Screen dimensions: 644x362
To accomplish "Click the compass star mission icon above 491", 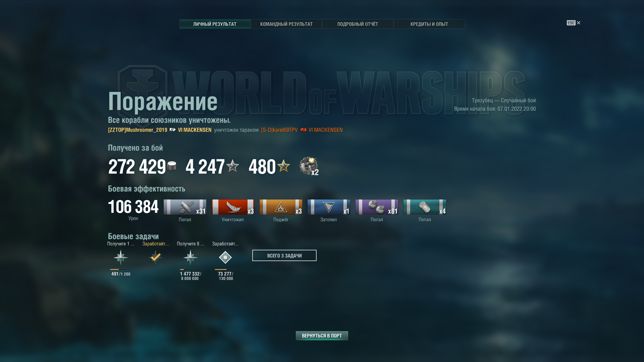I will pos(121,257).
